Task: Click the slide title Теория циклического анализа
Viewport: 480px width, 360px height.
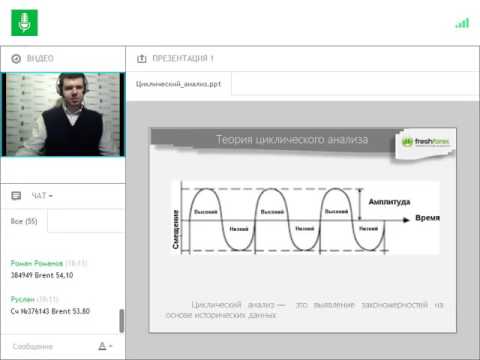Action: tap(292, 139)
